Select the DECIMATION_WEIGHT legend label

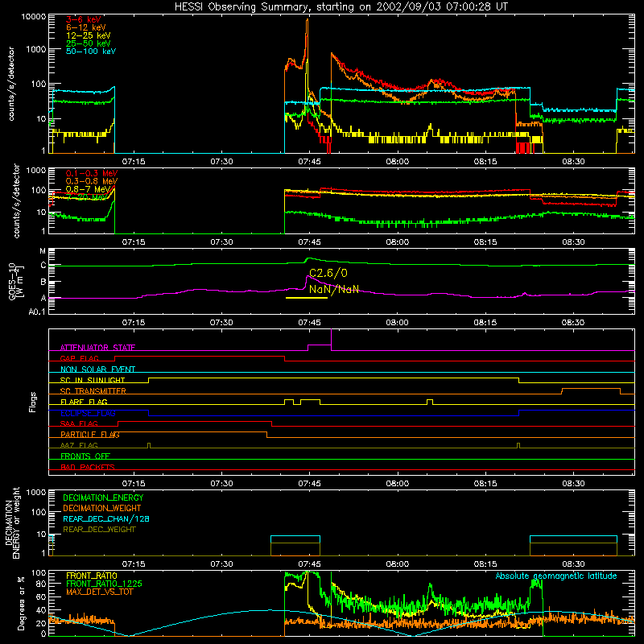tap(102, 508)
